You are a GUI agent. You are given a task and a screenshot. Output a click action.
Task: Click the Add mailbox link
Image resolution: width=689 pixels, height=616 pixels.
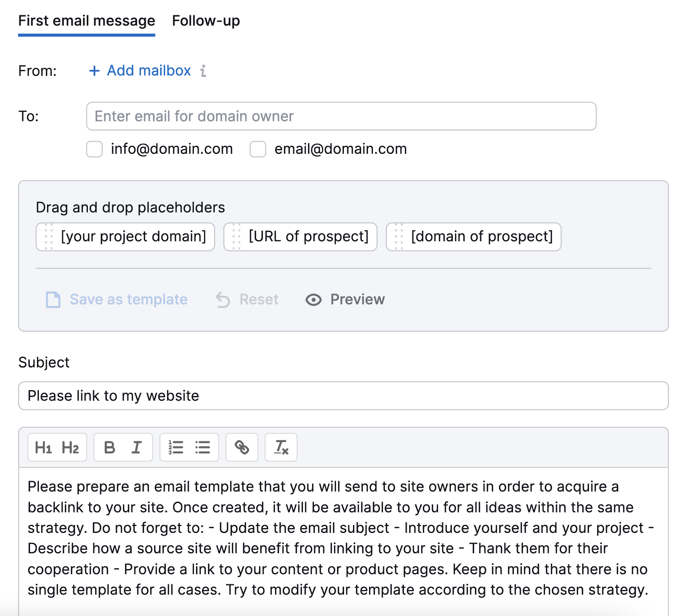[x=140, y=71]
